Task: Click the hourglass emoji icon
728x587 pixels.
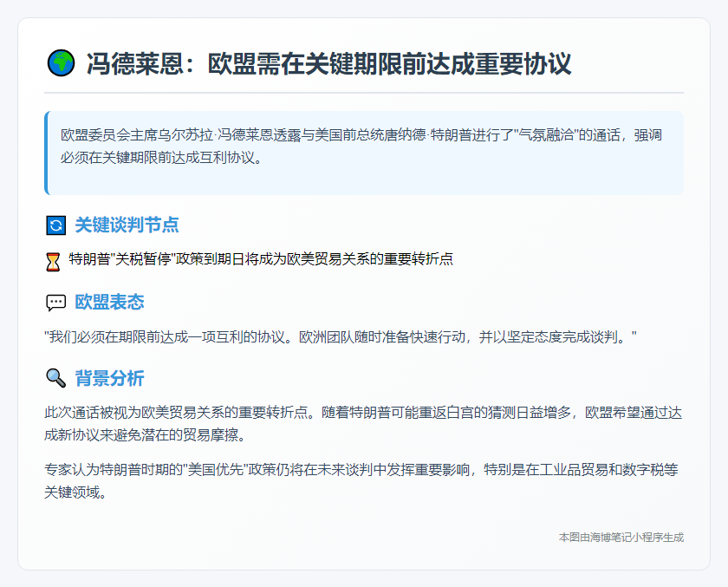Action: point(53,262)
